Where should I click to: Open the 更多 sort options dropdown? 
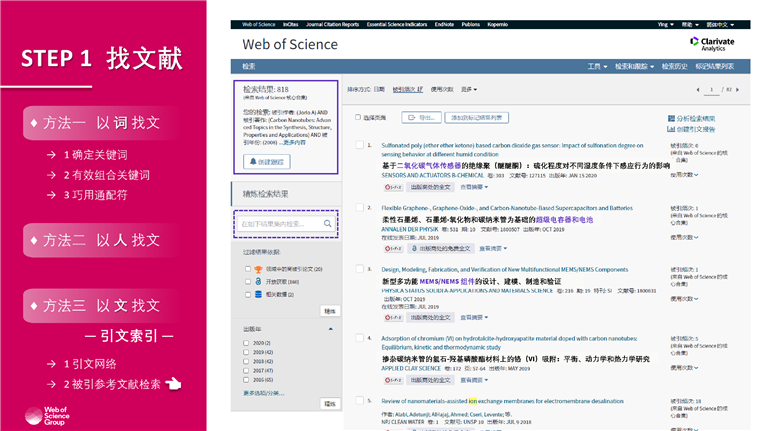pyautogui.click(x=469, y=90)
